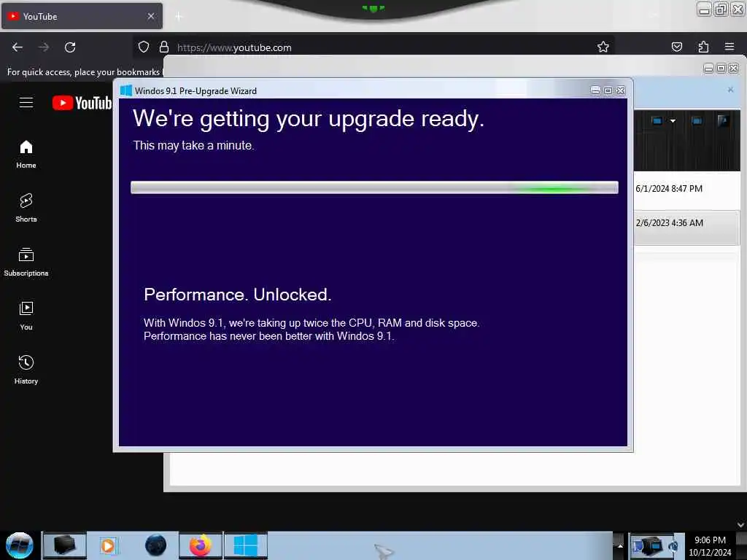Close the YouTube tab

click(151, 16)
